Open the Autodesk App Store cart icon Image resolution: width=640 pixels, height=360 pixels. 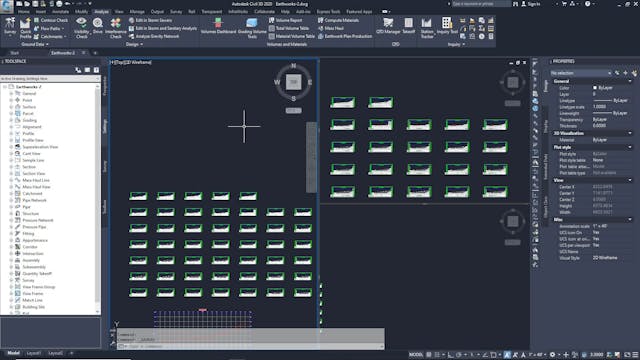click(x=564, y=4)
